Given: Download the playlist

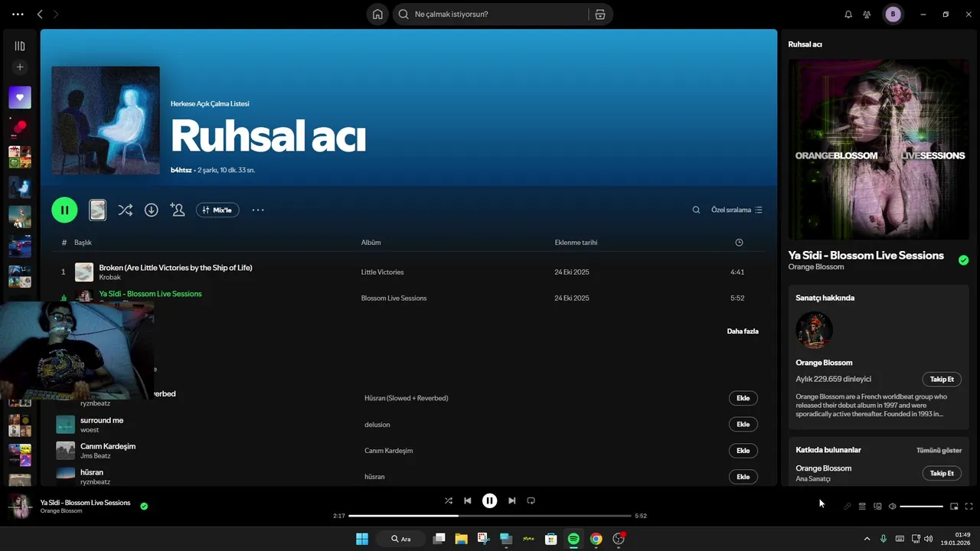Looking at the screenshot, I should (x=152, y=210).
